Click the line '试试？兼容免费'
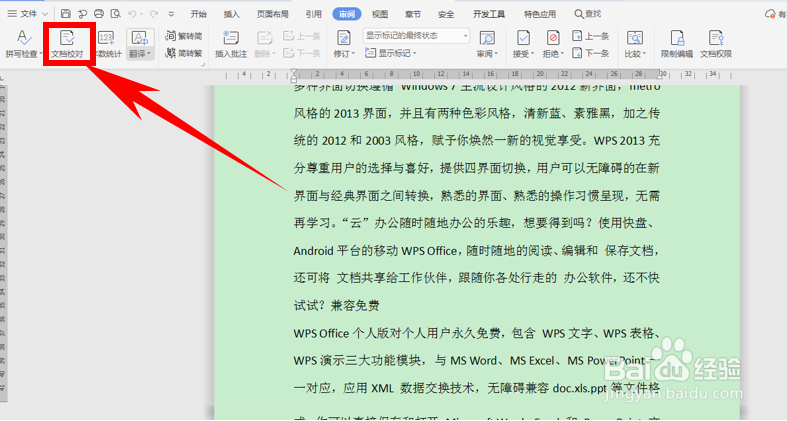This screenshot has width=787, height=421. coord(336,305)
